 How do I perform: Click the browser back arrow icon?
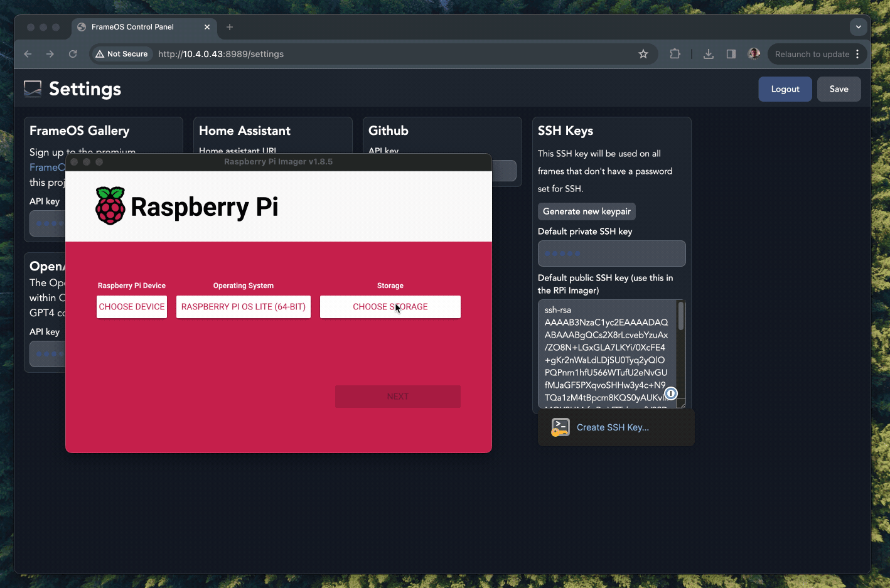pos(28,54)
